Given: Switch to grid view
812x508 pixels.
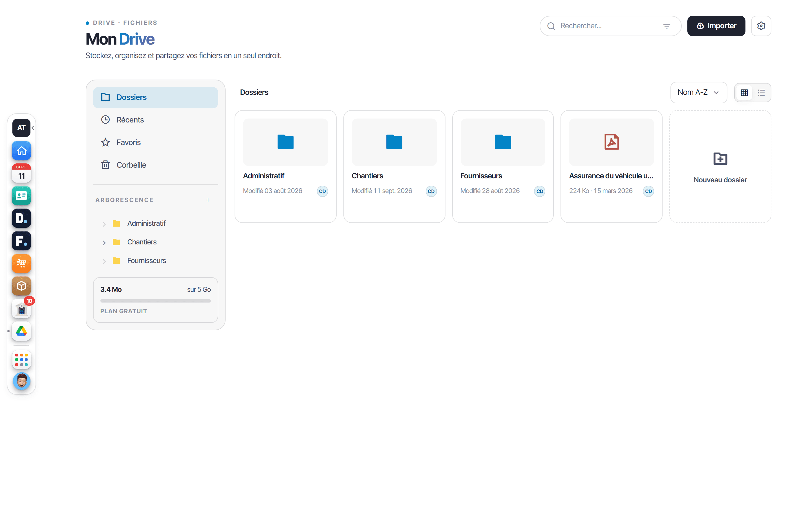Looking at the screenshot, I should (x=744, y=93).
